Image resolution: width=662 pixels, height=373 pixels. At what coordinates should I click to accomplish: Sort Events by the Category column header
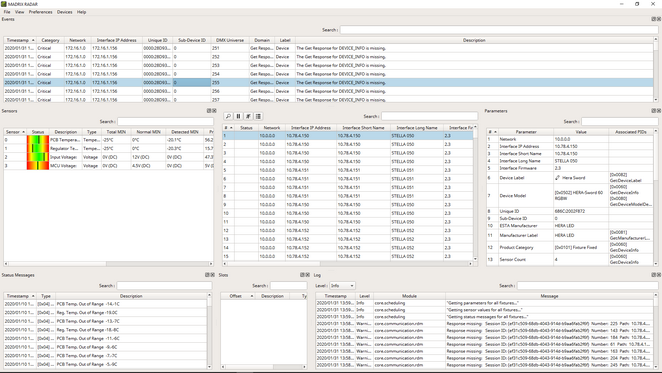(x=50, y=40)
